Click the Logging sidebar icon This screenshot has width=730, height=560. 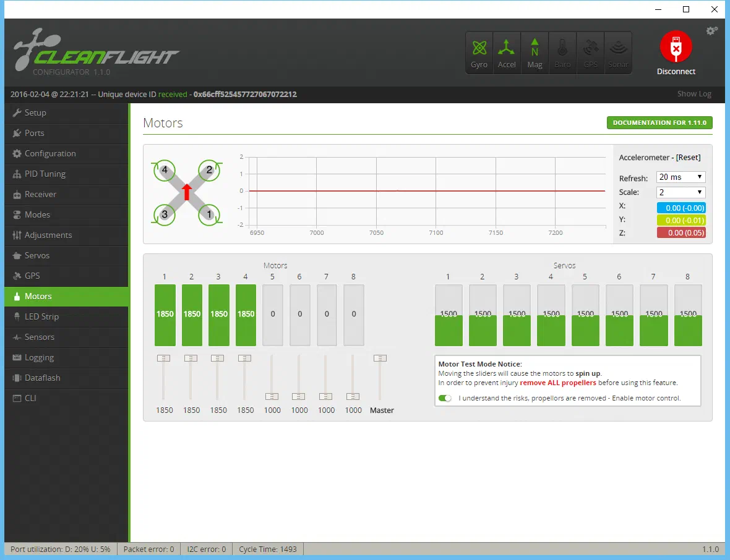[17, 357]
